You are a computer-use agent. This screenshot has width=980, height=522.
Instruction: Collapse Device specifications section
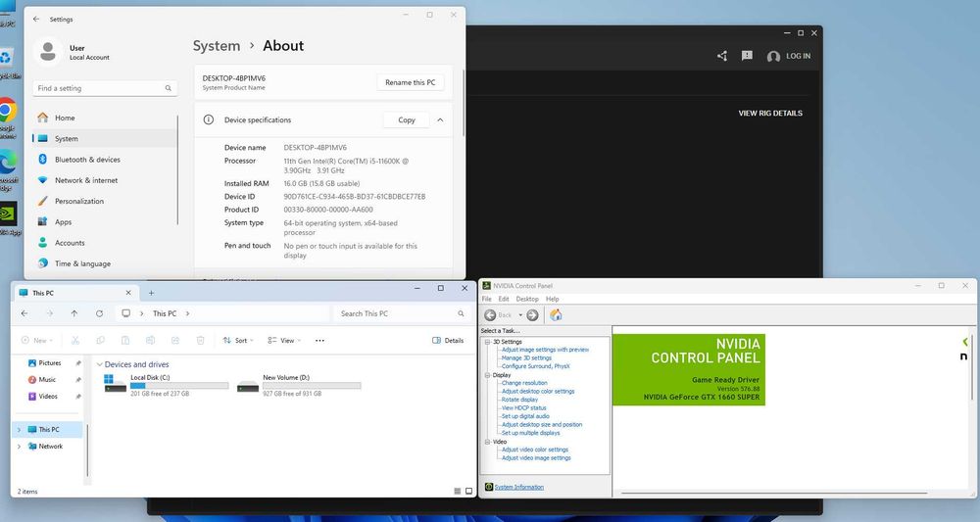coord(440,119)
